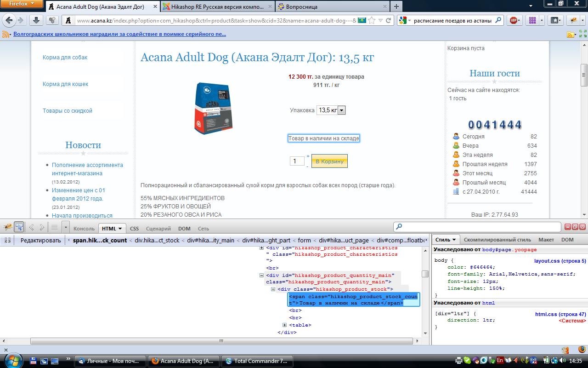Click the HTML panel horizontal scrollbar
The height and width of the screenshot is (368, 588).
[x=221, y=341]
